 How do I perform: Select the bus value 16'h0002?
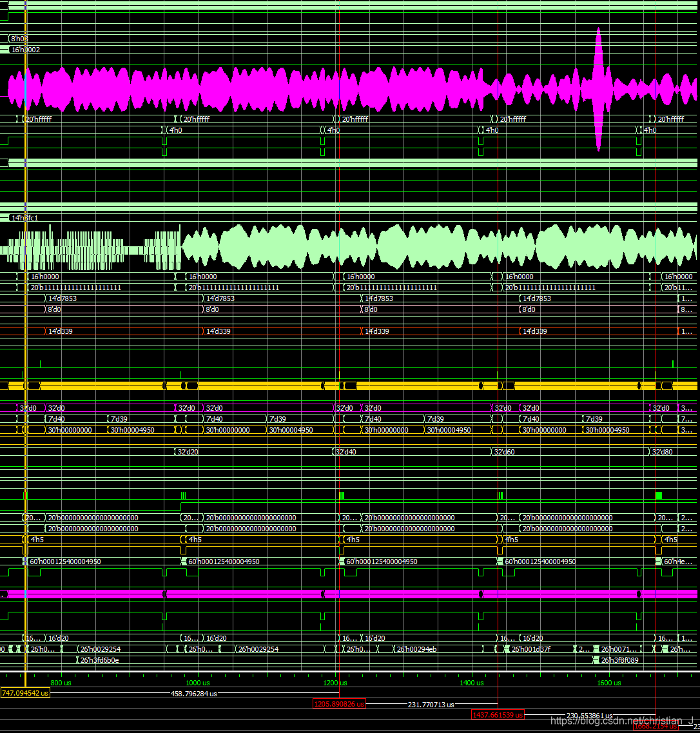[26, 50]
